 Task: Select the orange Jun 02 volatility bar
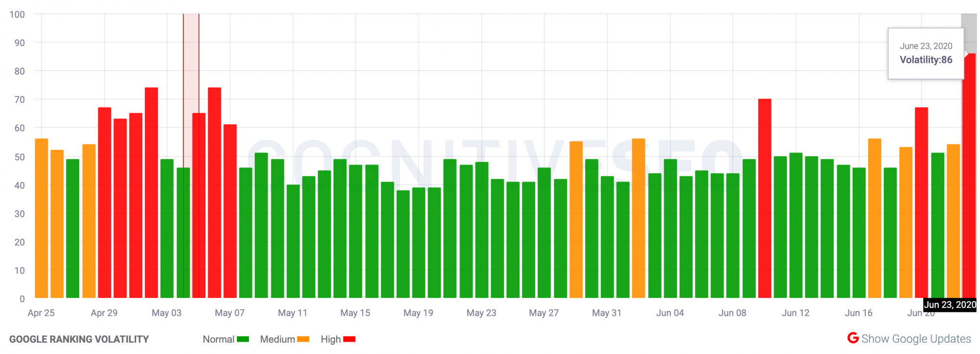coord(638,218)
